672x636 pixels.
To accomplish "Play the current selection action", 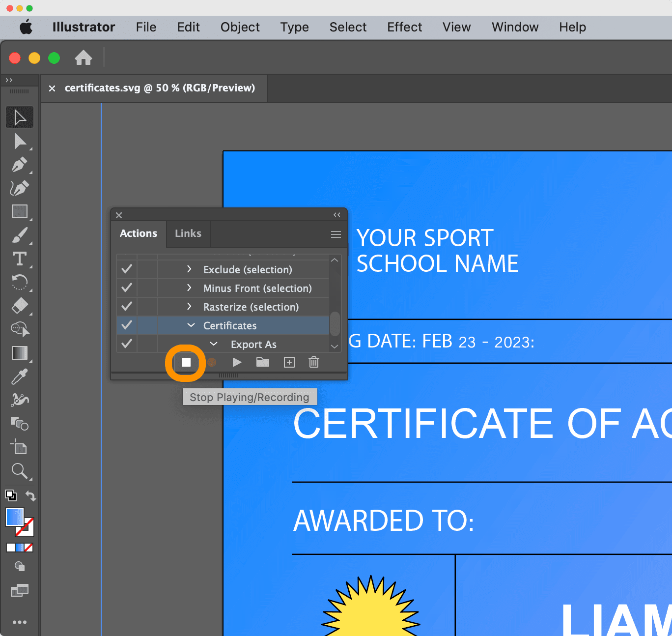I will click(x=237, y=362).
